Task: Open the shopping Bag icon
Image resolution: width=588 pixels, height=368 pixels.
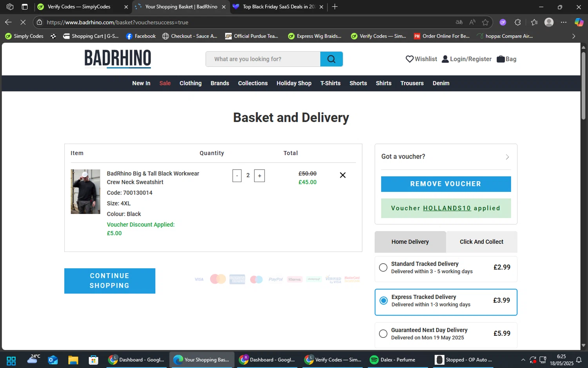Action: 506,59
